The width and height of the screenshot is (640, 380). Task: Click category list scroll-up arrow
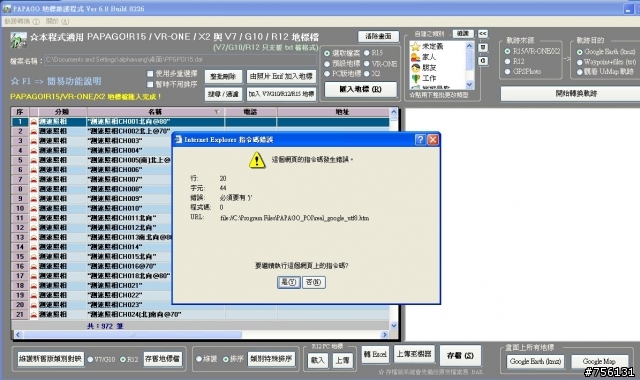pyautogui.click(x=469, y=46)
